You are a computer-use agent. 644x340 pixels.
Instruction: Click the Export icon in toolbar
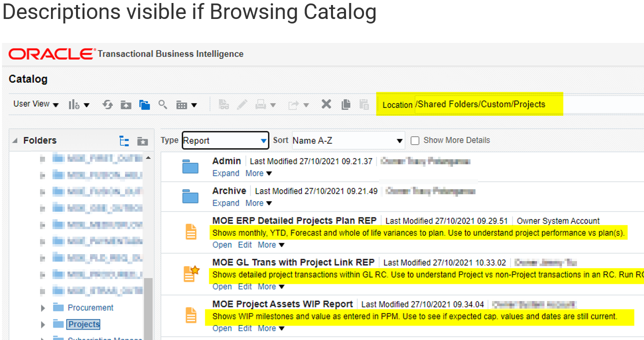tap(293, 104)
